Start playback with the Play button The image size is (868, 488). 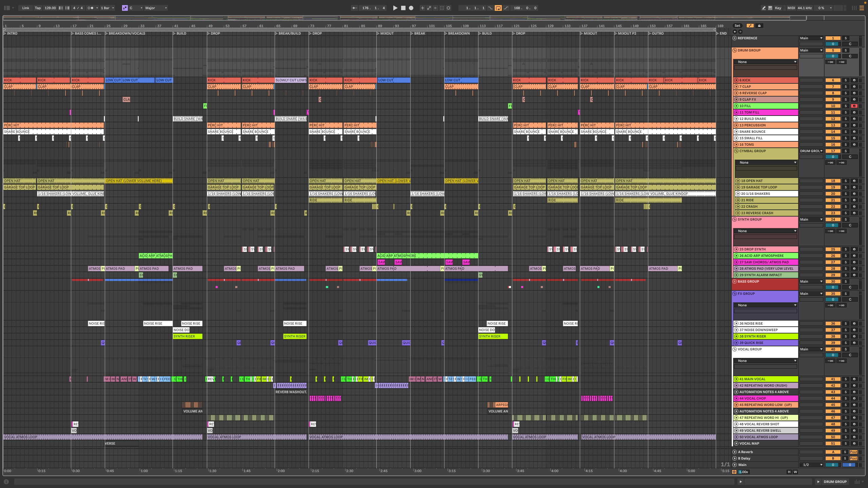point(395,8)
